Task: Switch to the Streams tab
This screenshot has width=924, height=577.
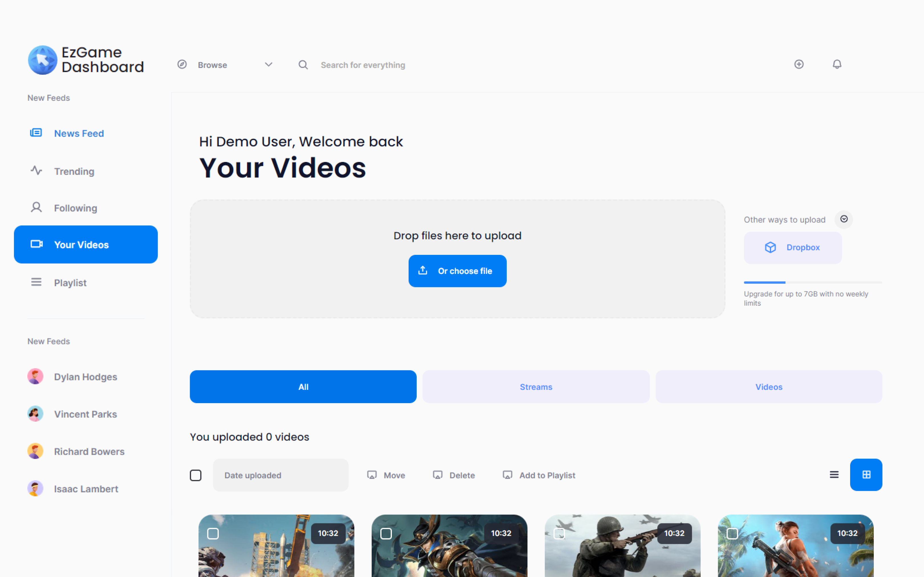Action: click(x=536, y=387)
